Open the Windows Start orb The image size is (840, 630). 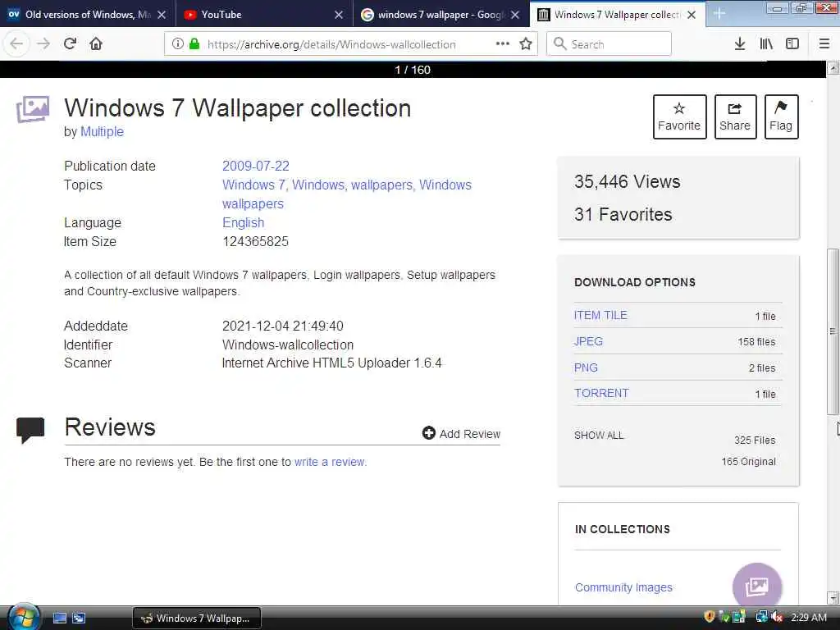coord(24,618)
